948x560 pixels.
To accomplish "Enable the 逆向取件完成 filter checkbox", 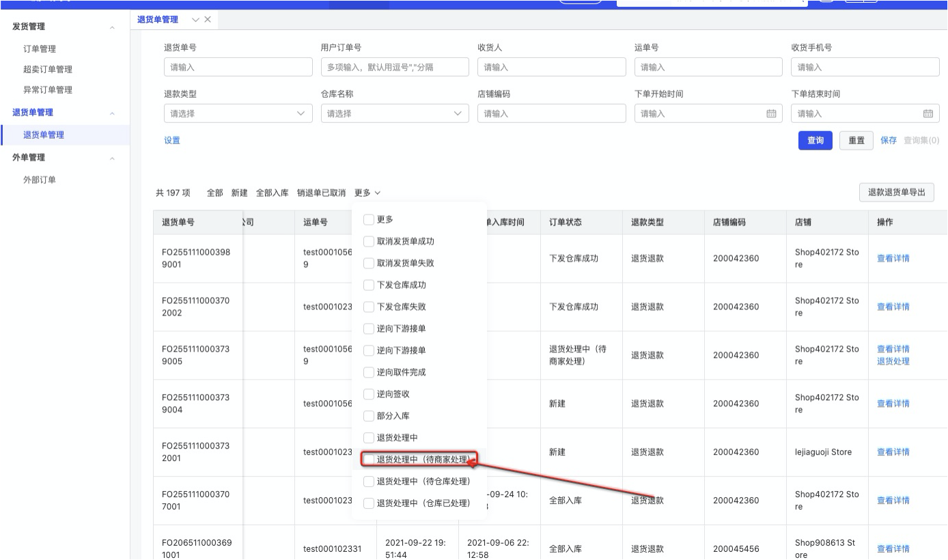I will (x=369, y=372).
